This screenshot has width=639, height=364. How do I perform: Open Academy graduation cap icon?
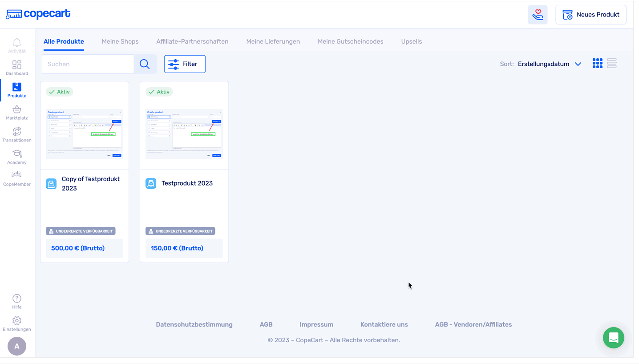(x=17, y=154)
